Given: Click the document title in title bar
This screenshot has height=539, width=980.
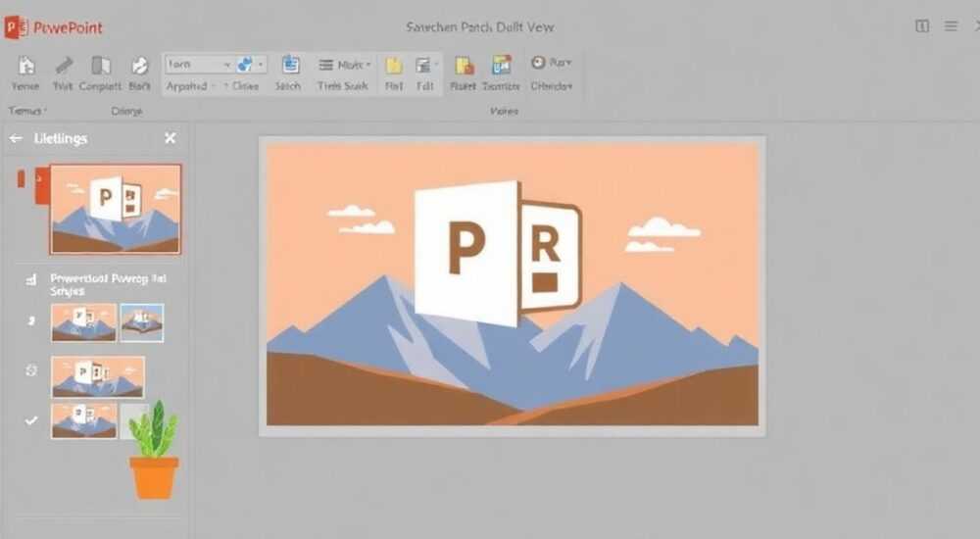Looking at the screenshot, I should pyautogui.click(x=479, y=26).
